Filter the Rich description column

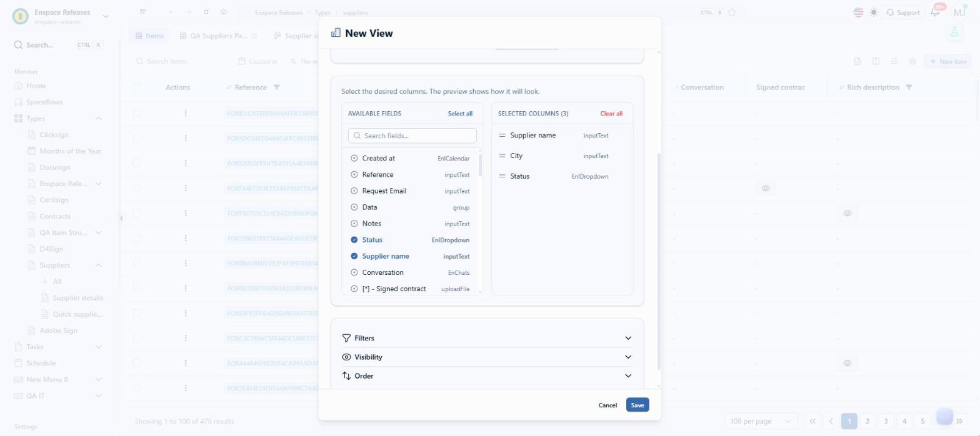(x=909, y=87)
